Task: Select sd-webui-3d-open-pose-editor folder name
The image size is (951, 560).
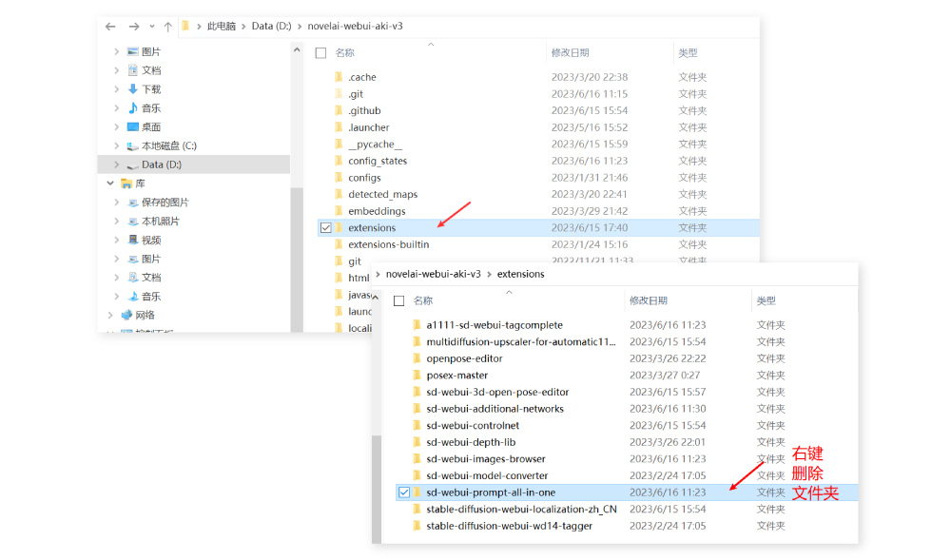Action: [497, 392]
